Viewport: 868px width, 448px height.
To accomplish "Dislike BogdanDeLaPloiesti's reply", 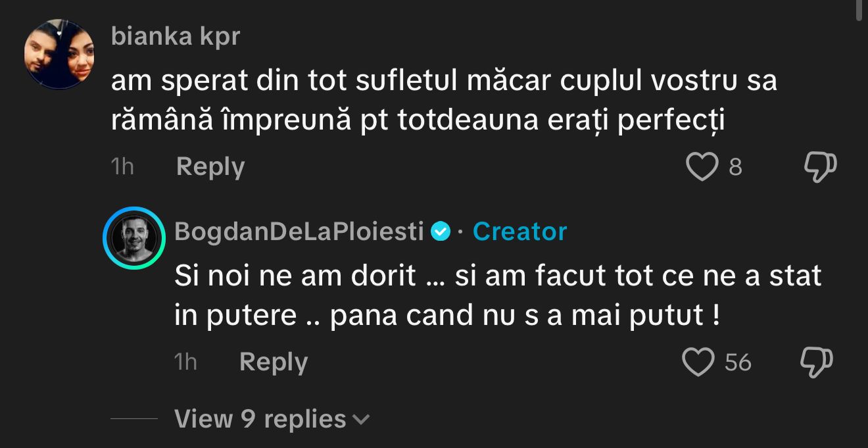I will [x=817, y=362].
